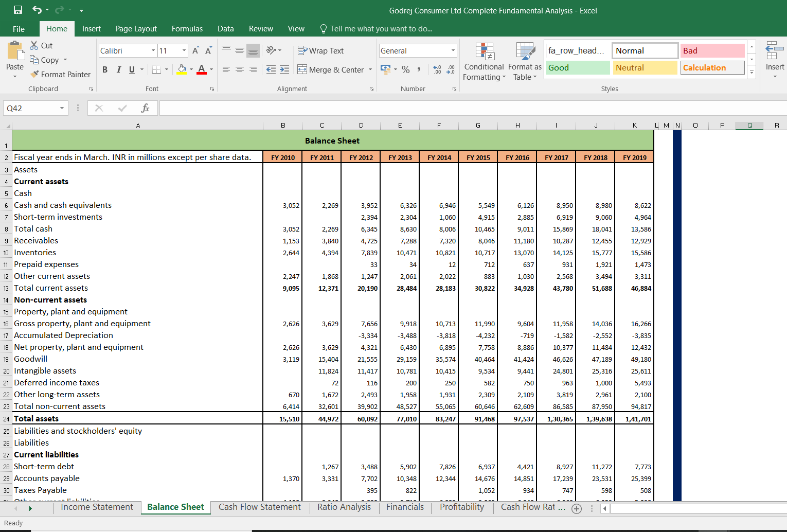Open the Number group dialog launcher
Viewport: 787px width, 532px height.
tap(454, 89)
